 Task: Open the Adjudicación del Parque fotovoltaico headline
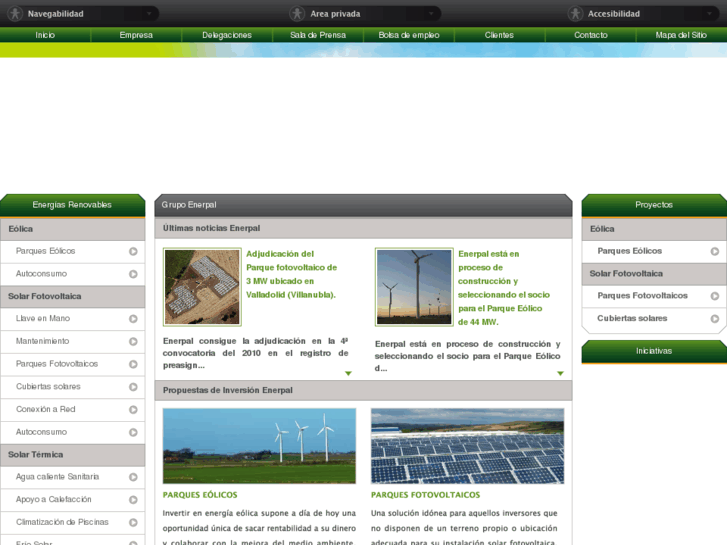[292, 274]
